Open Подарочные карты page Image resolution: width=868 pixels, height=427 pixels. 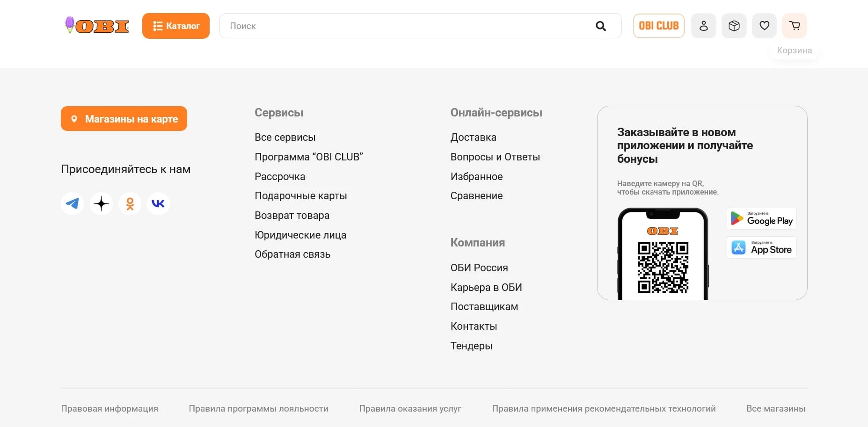pyautogui.click(x=301, y=195)
